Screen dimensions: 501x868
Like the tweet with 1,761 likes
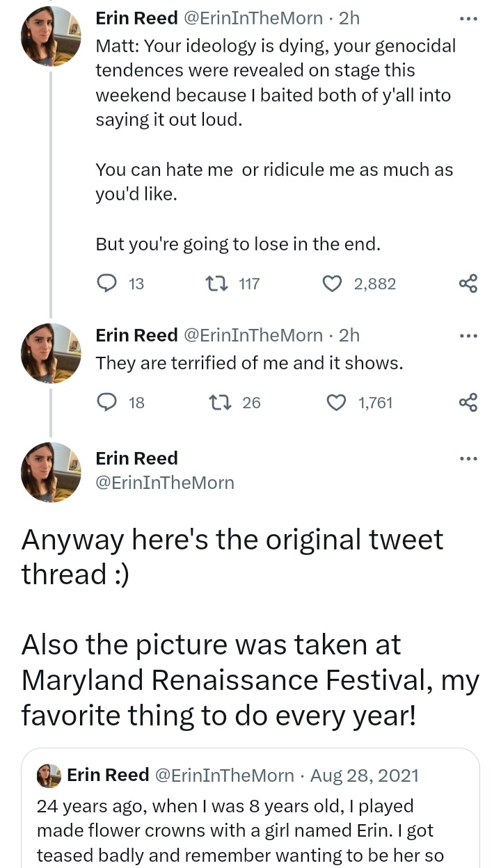pos(337,402)
